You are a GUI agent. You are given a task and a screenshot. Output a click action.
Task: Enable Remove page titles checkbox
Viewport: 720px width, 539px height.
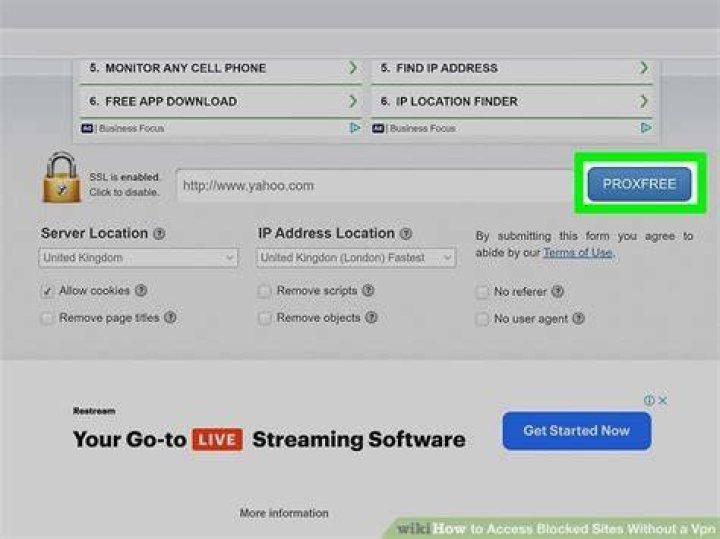pos(47,318)
